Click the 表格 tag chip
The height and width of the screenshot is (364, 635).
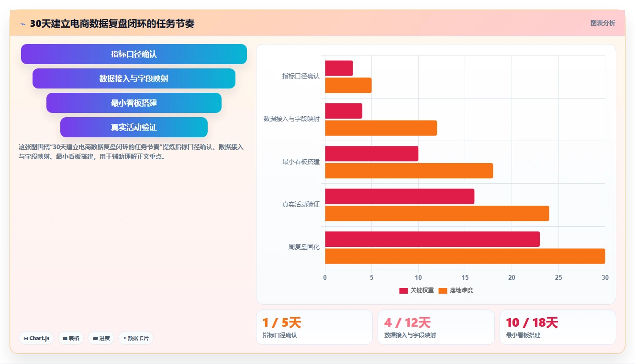(71, 338)
